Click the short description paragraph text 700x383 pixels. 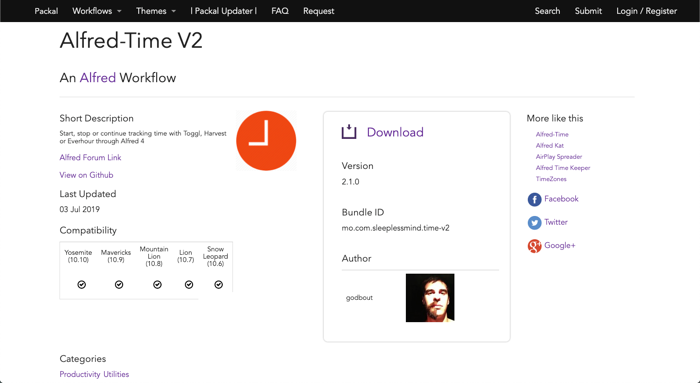click(x=143, y=137)
